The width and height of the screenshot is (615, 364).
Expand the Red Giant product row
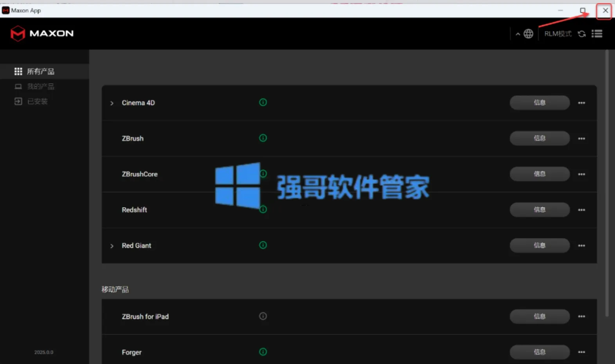[x=112, y=246]
